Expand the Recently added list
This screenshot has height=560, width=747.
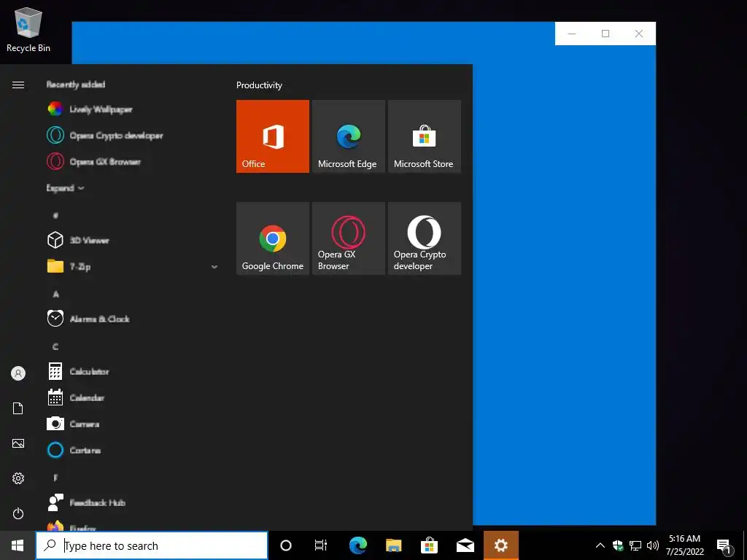click(65, 187)
